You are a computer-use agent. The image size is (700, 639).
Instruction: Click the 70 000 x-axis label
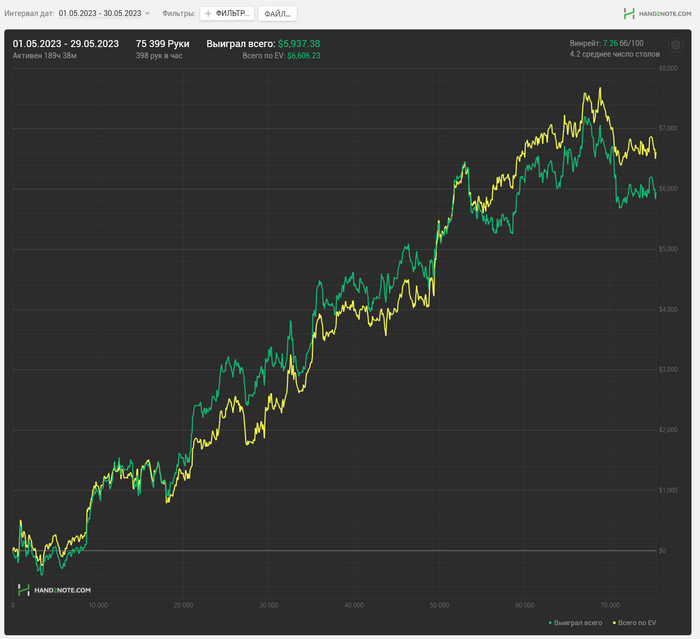coord(610,606)
